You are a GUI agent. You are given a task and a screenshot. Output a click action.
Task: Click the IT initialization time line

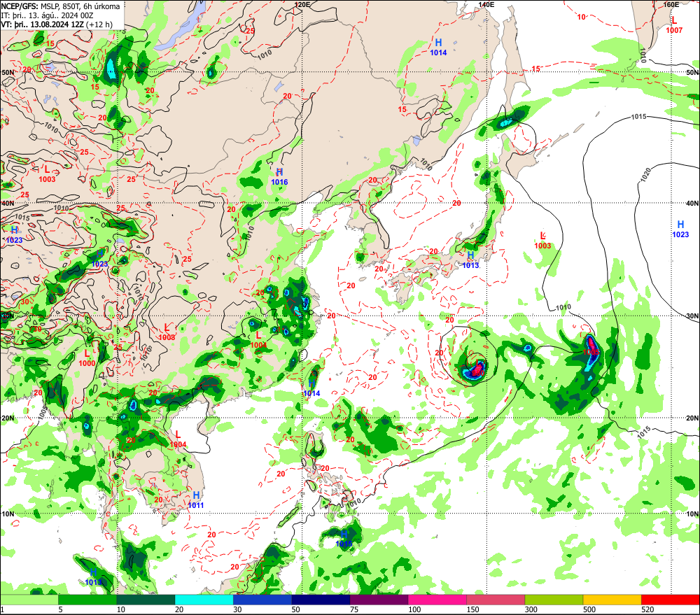click(47, 15)
